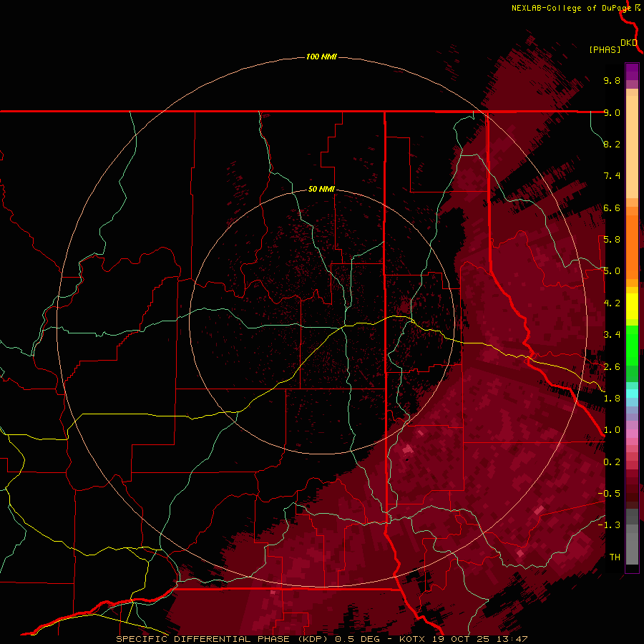644x644 pixels.
Task: Click the 9.0 legend value
Action: click(x=612, y=112)
